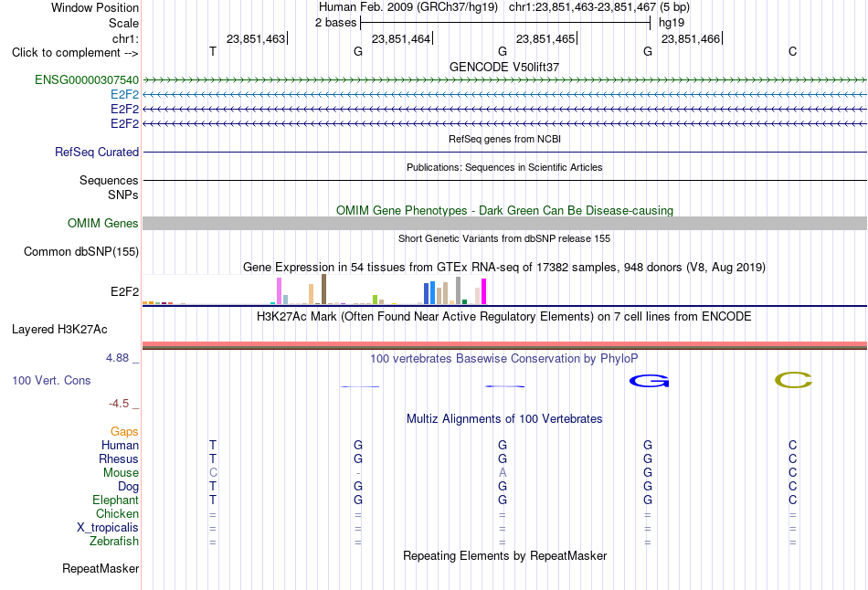
Task: Click the 'Click to complement -->' label
Action: pyautogui.click(x=75, y=53)
